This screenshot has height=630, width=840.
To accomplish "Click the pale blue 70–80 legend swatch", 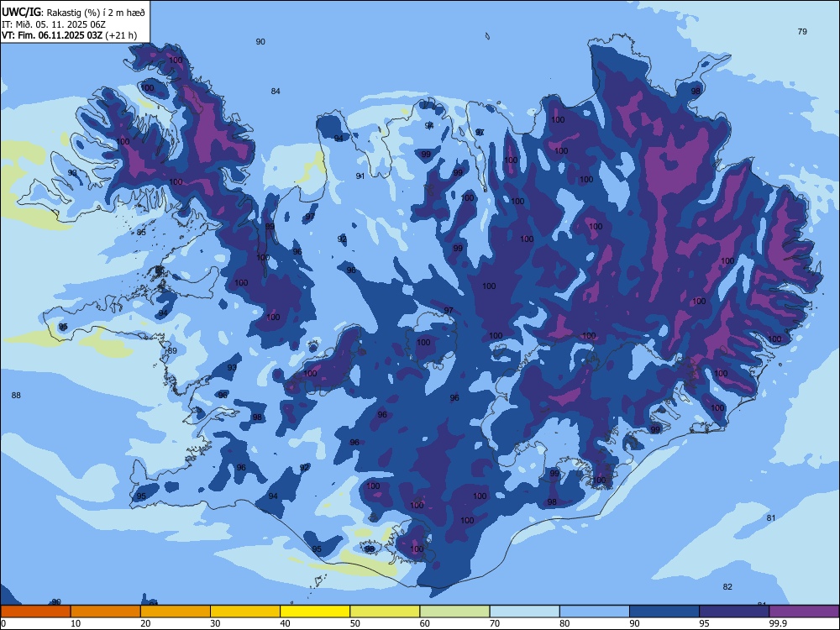I will (x=524, y=612).
